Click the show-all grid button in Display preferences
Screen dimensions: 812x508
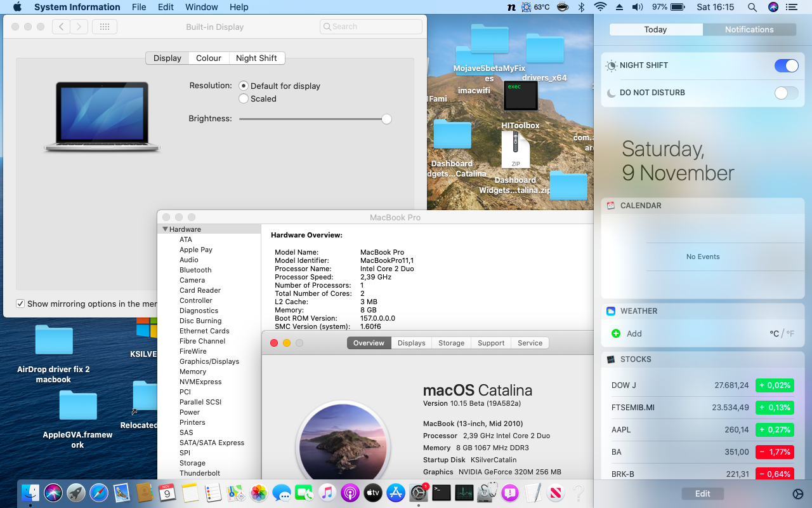[105, 27]
